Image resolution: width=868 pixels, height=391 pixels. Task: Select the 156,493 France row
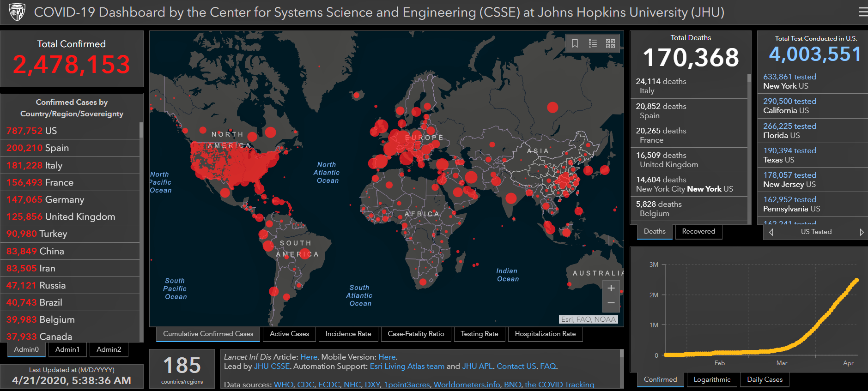click(70, 182)
